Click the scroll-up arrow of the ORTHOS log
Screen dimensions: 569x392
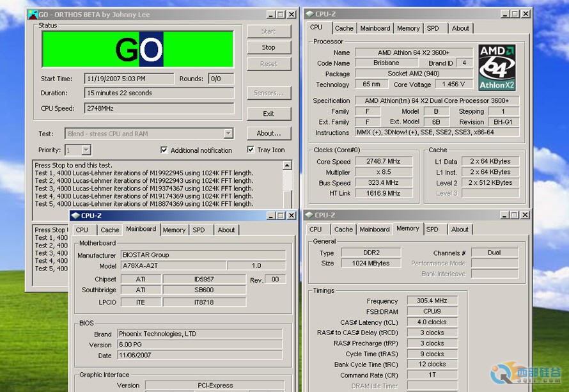[x=287, y=166]
